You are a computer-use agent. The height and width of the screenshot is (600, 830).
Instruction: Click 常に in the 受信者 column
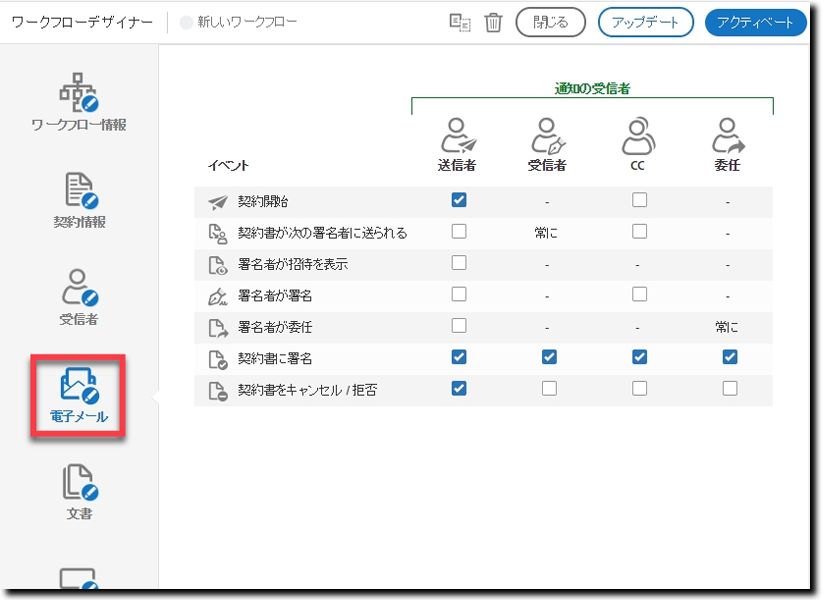(x=546, y=232)
